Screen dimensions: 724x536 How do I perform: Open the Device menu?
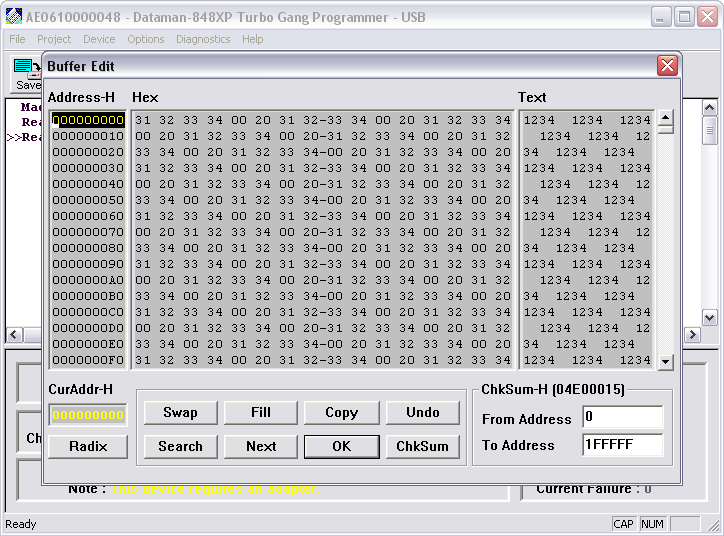[x=99, y=39]
